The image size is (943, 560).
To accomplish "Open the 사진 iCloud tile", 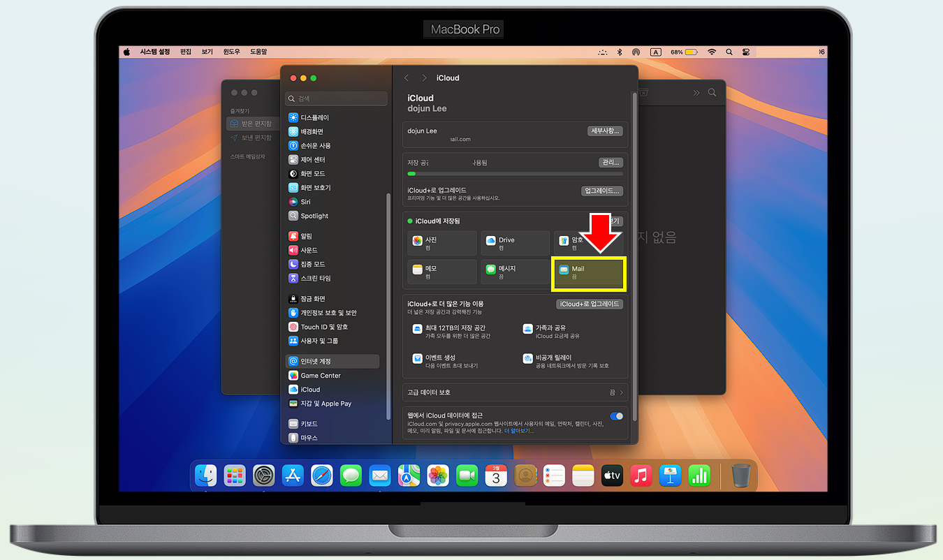I will click(442, 243).
